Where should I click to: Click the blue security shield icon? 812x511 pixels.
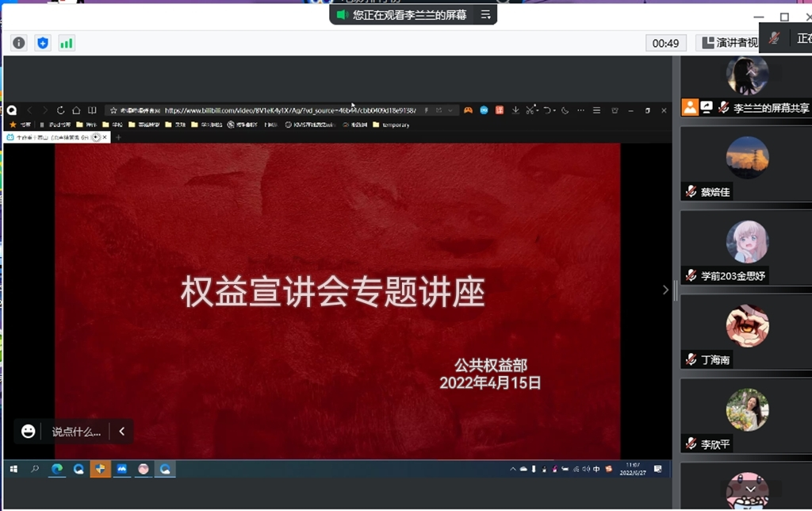click(x=43, y=43)
